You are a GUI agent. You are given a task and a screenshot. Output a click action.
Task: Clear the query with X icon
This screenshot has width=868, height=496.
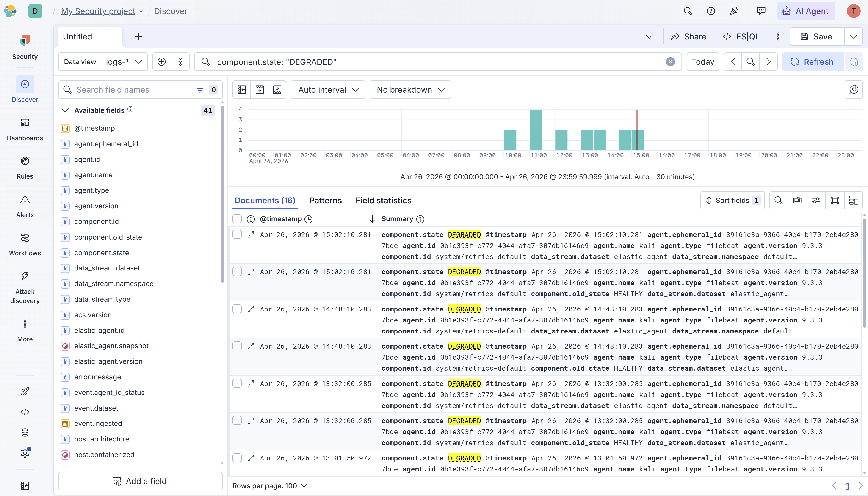click(670, 62)
